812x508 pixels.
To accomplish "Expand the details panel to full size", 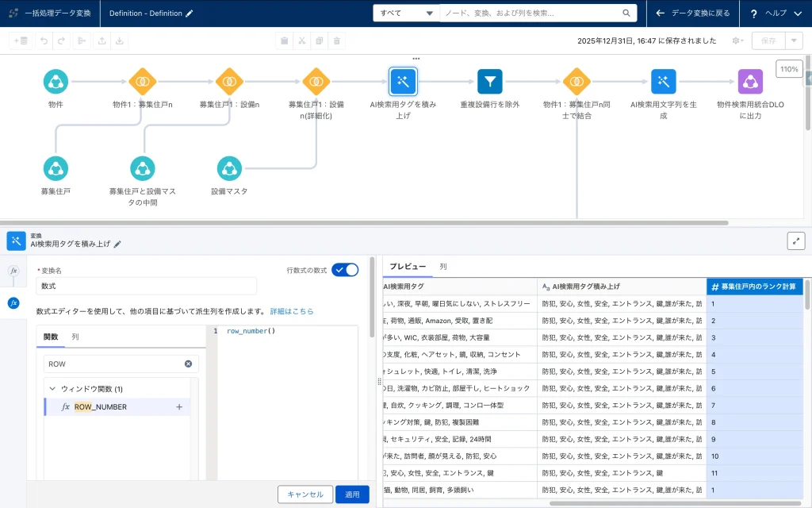I will pyautogui.click(x=795, y=241).
